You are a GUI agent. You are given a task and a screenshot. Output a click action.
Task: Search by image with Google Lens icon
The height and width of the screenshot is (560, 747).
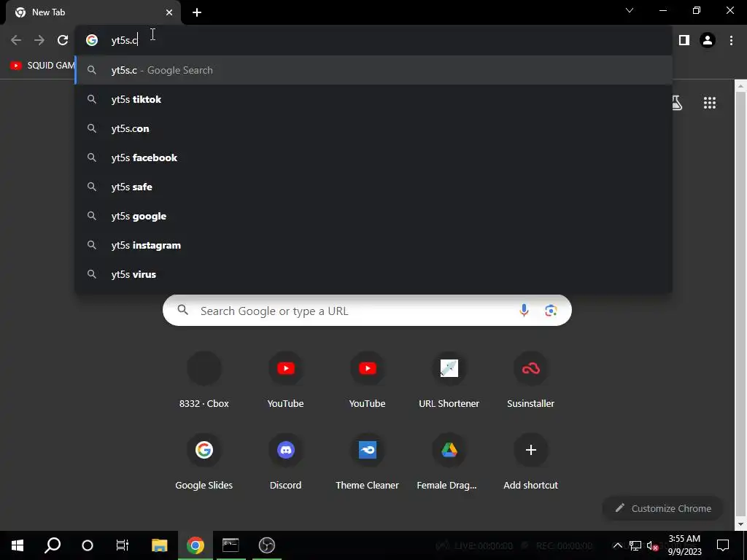pyautogui.click(x=551, y=311)
